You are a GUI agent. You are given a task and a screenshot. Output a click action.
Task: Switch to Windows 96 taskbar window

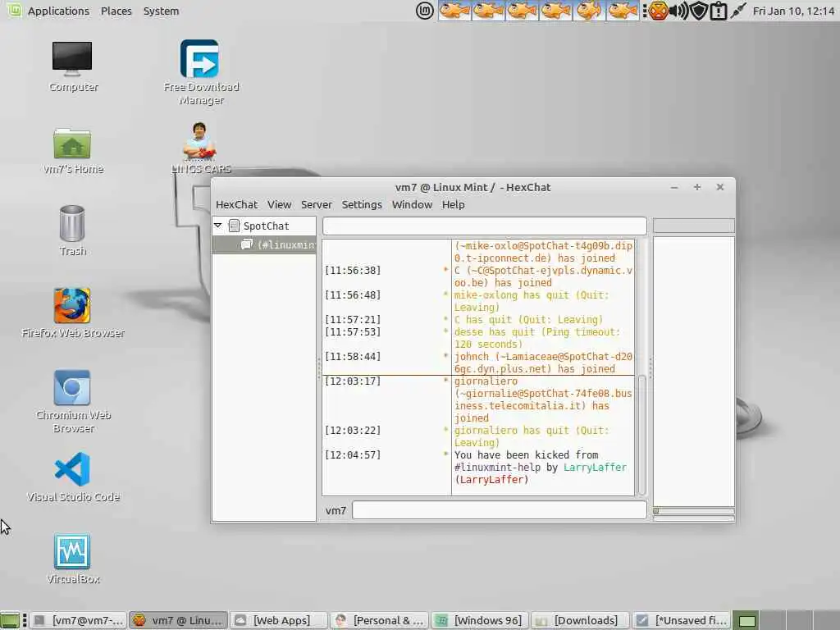(x=480, y=620)
